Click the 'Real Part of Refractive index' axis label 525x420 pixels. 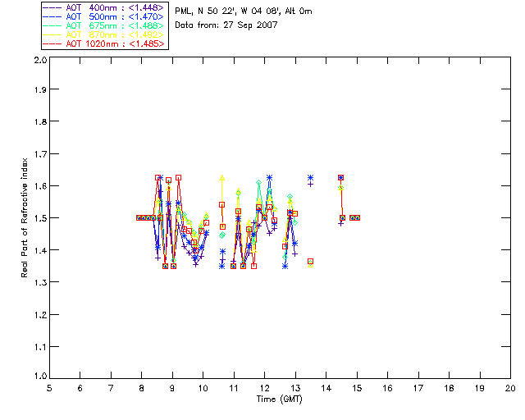click(24, 218)
